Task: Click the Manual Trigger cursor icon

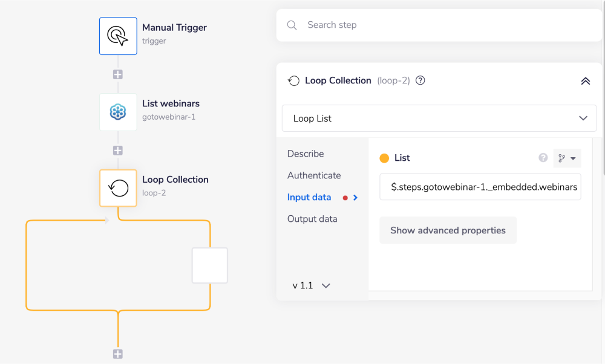Action: pos(118,36)
